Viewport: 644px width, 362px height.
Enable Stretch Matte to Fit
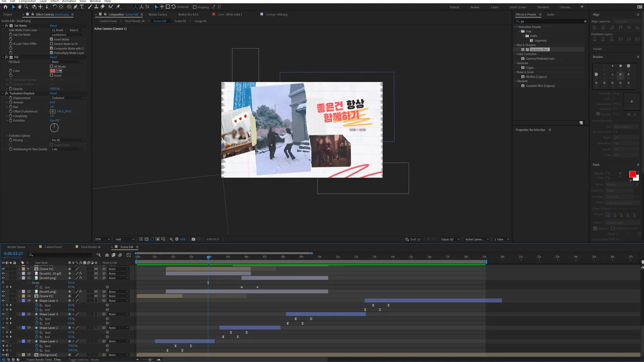pyautogui.click(x=52, y=44)
